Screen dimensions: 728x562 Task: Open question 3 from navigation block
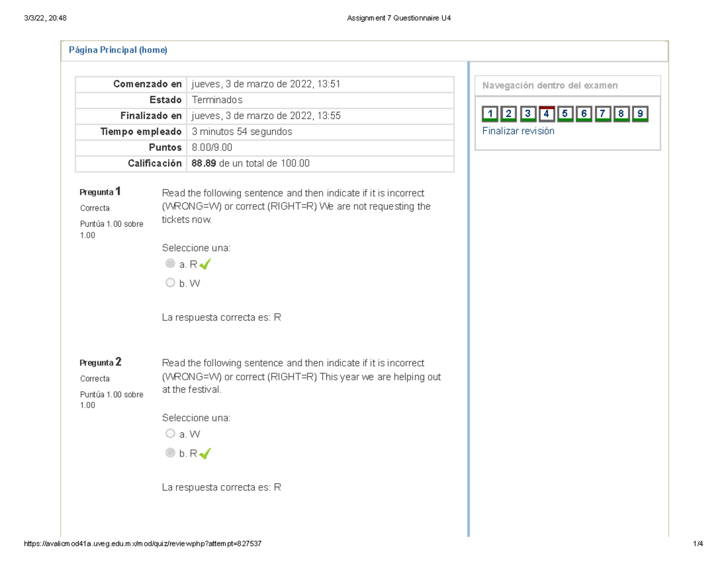pyautogui.click(x=528, y=114)
